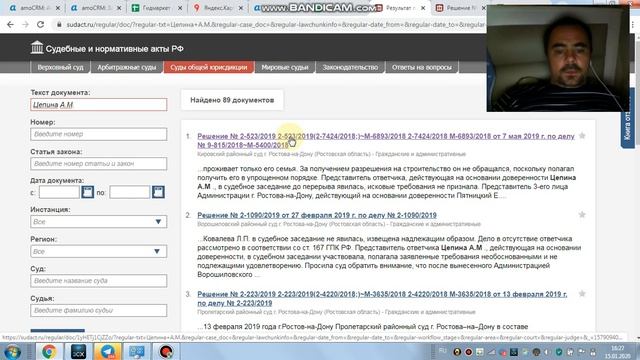Click the Текст документа input field
Image resolution: width=640 pixels, height=360 pixels.
[98, 104]
